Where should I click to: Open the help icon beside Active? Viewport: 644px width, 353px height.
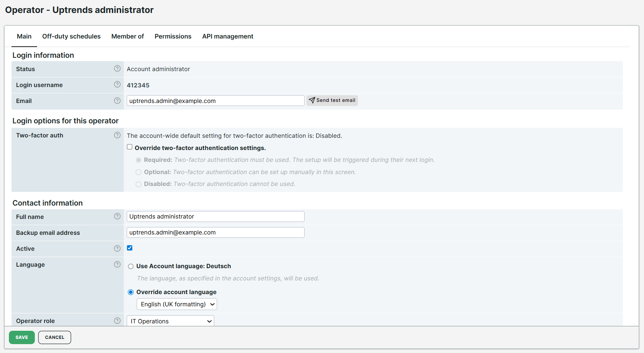117,248
